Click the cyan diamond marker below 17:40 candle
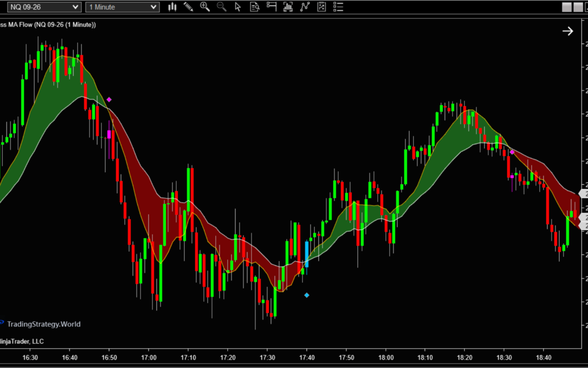Viewport: 588px width, 368px height. coord(307,295)
